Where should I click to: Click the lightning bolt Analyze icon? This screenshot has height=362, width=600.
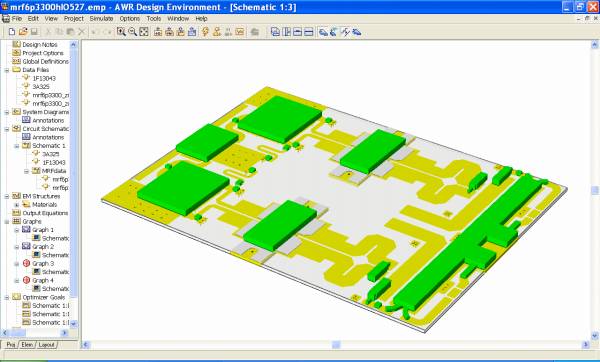[x=205, y=32]
